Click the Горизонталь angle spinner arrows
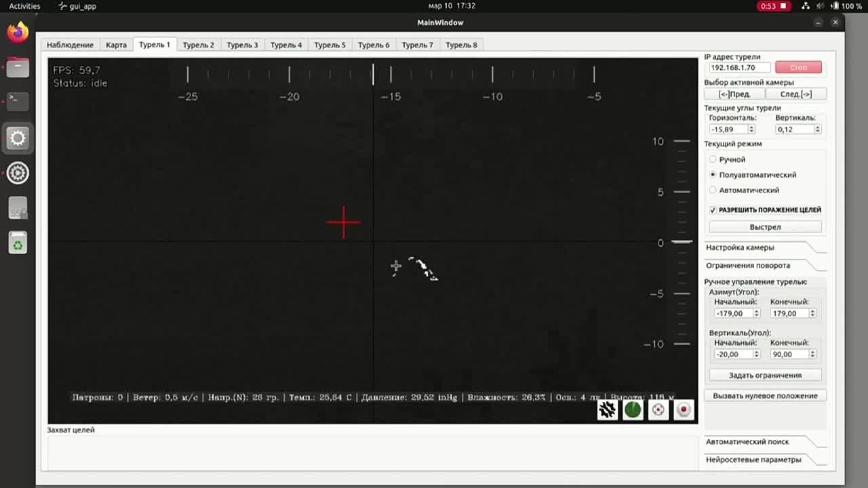868x488 pixels. pyautogui.click(x=751, y=129)
